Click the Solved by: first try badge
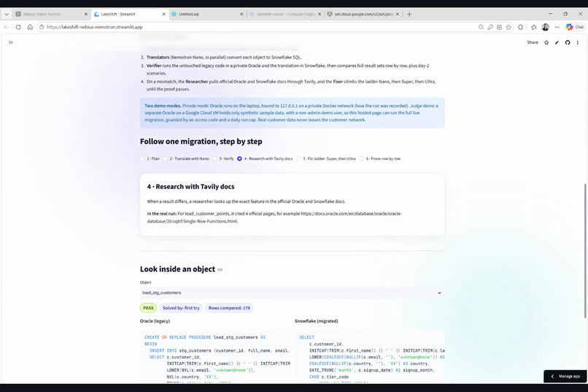Image resolution: width=588 pixels, height=392 pixels. click(181, 308)
